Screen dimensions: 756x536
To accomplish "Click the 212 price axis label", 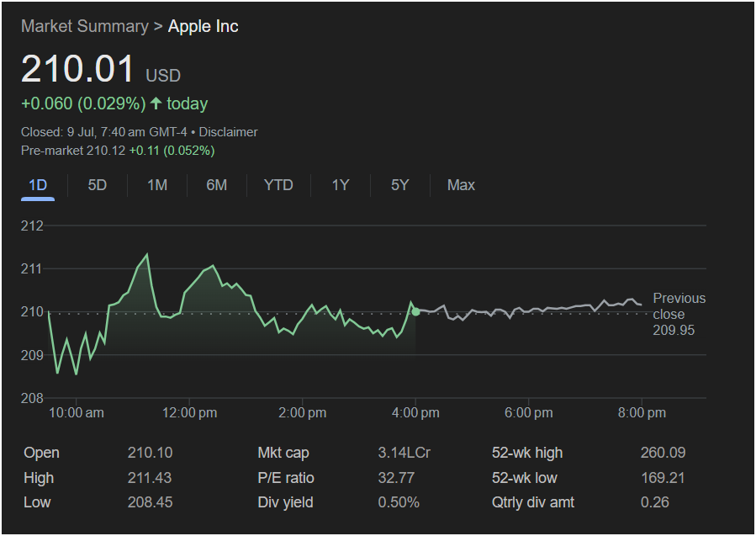I will tap(32, 226).
